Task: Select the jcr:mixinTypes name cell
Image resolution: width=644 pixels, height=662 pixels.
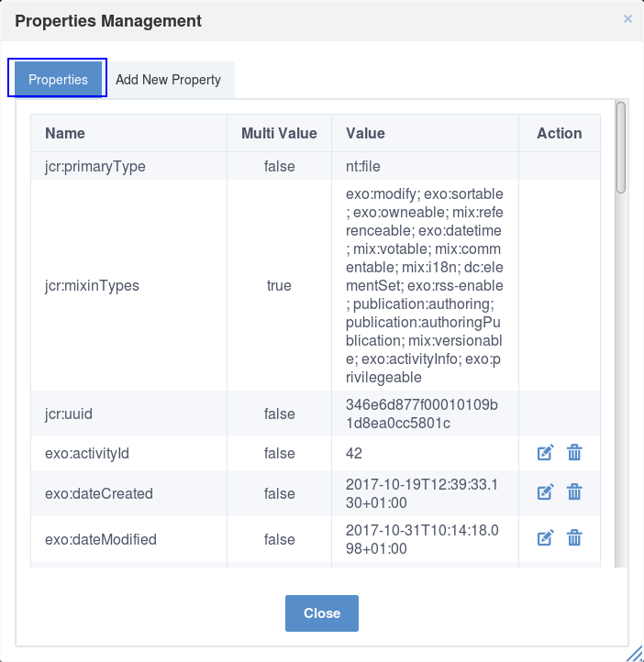Action: point(128,285)
